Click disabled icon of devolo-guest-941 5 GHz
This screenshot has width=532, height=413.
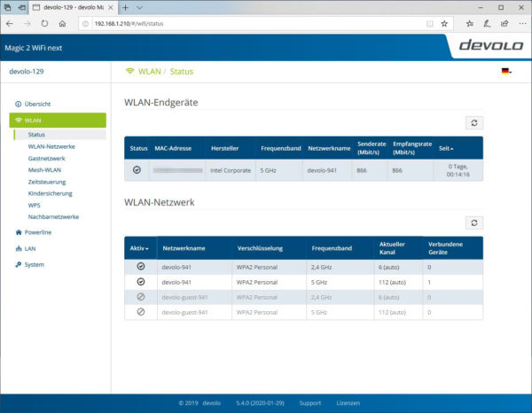tap(141, 312)
